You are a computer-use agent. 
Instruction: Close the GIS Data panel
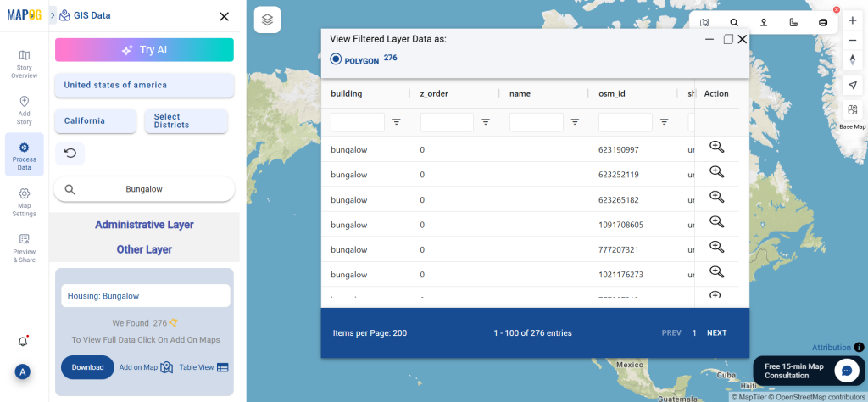pos(224,17)
